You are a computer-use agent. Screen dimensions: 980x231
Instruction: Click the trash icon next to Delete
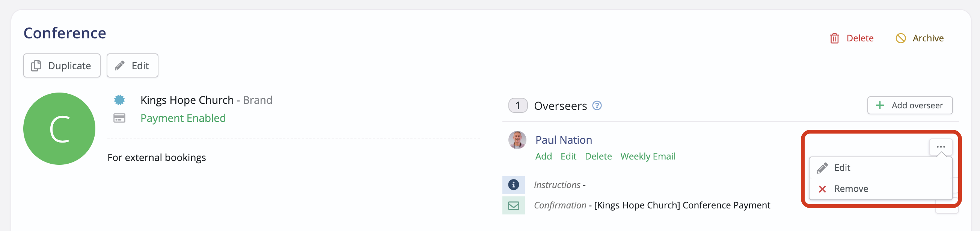coord(834,38)
